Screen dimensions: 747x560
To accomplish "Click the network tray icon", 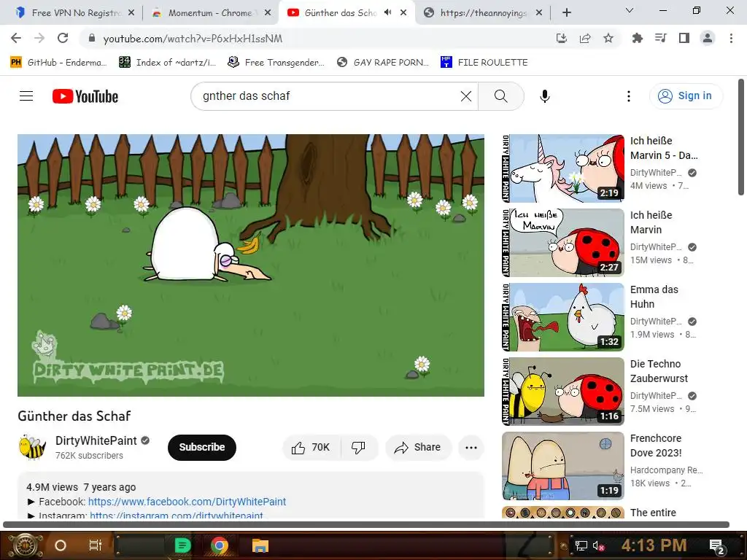I will [581, 546].
